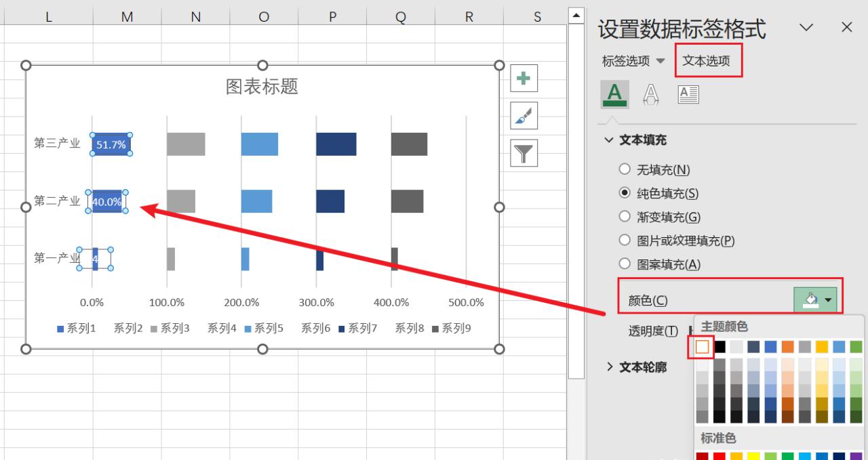This screenshot has height=460, width=868.
Task: Select the 图表标题 chart title
Action: (x=262, y=87)
